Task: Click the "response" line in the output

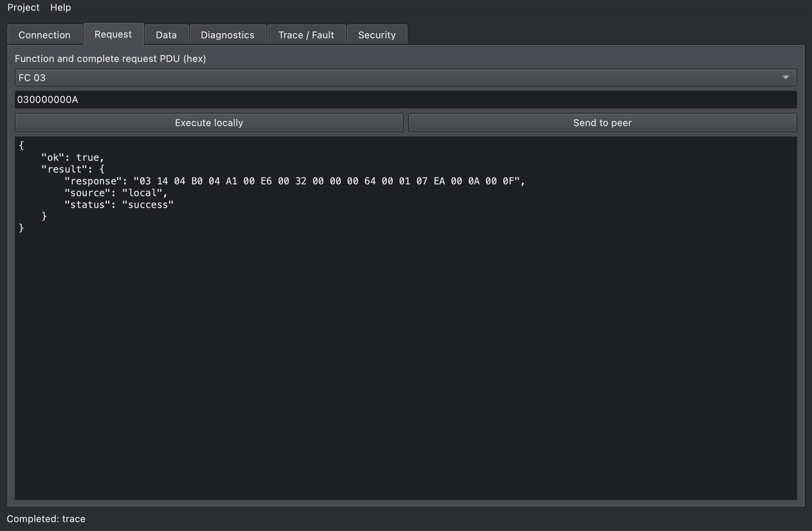Action: point(295,181)
